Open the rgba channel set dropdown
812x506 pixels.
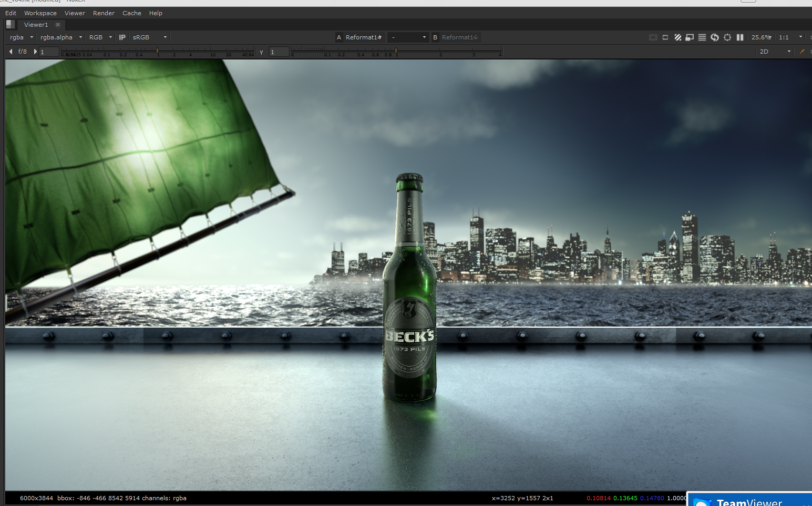[x=21, y=37]
